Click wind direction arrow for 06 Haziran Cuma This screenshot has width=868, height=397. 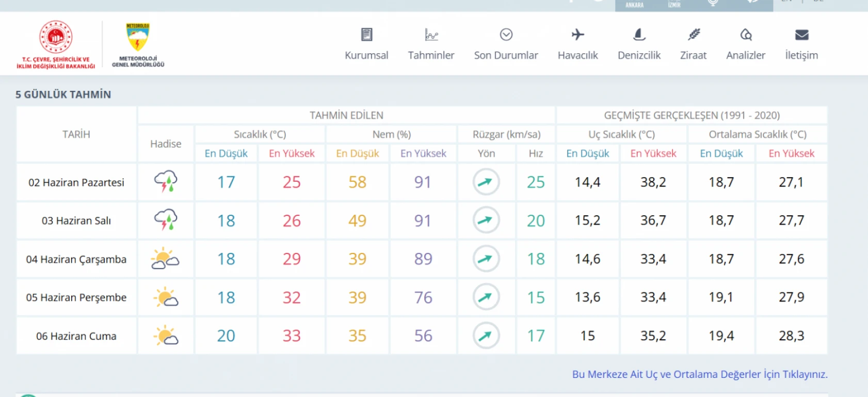[486, 336]
